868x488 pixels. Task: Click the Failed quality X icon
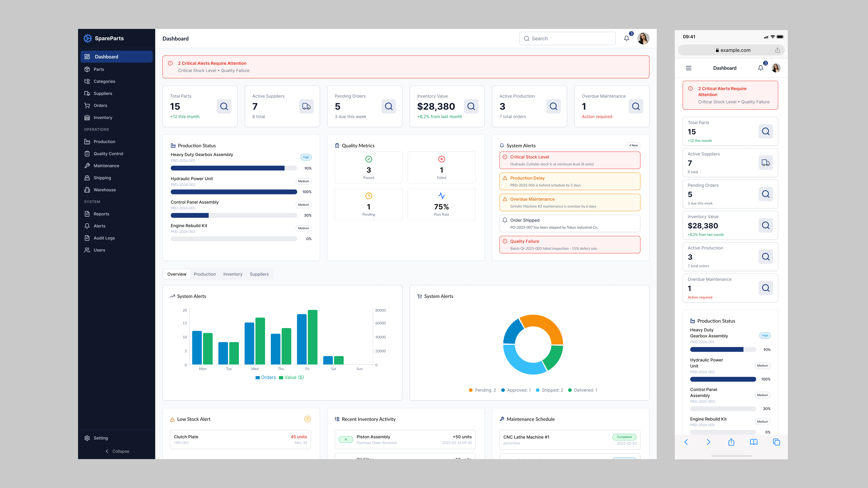(441, 159)
